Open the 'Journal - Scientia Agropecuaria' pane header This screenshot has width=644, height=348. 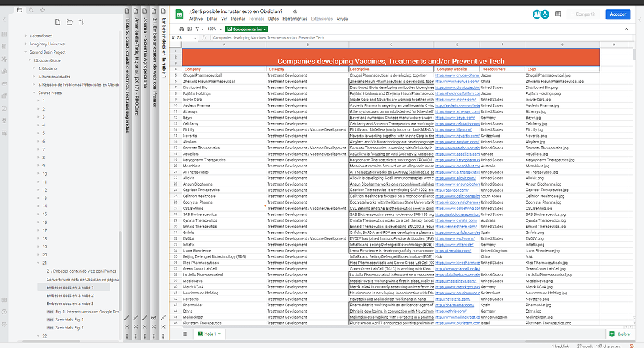145,52
